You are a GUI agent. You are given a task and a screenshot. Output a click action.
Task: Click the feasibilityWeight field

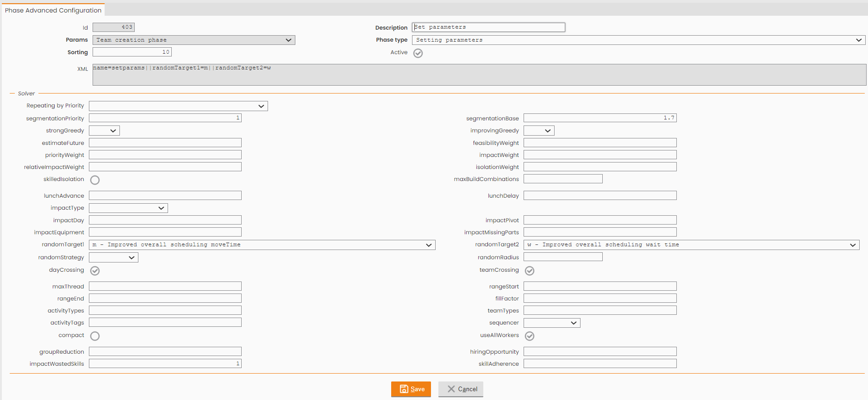pos(600,143)
